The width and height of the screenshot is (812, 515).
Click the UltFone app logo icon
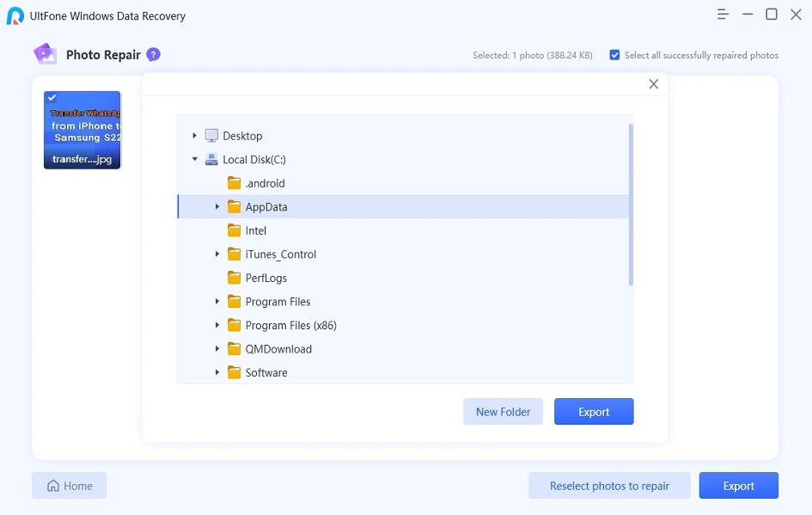pyautogui.click(x=15, y=15)
